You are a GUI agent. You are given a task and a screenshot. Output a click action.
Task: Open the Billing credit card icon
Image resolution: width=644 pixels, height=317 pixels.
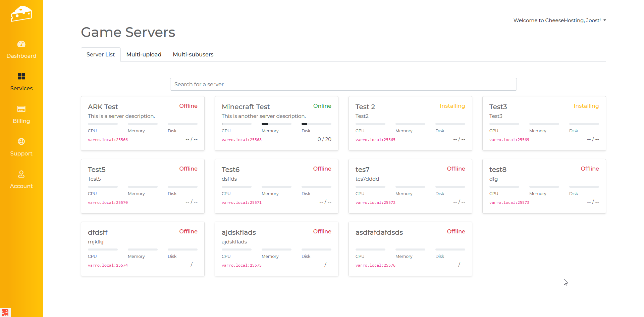pos(21,109)
